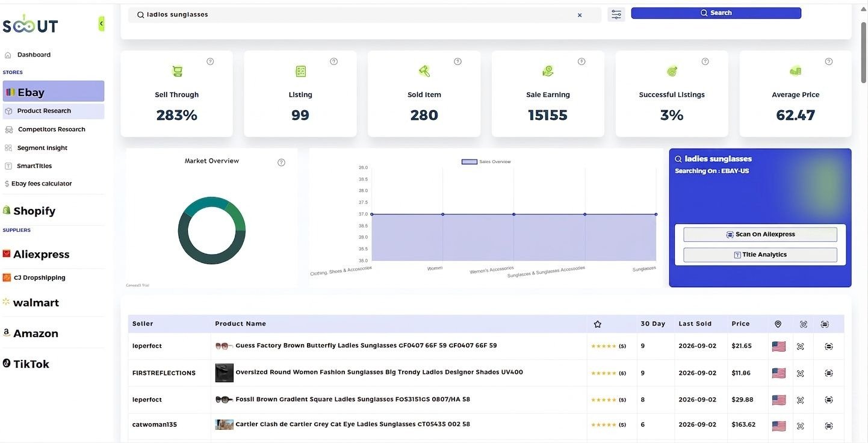This screenshot has width=868, height=443.
Task: Show help for the Sell Through card
Action: [x=210, y=61]
